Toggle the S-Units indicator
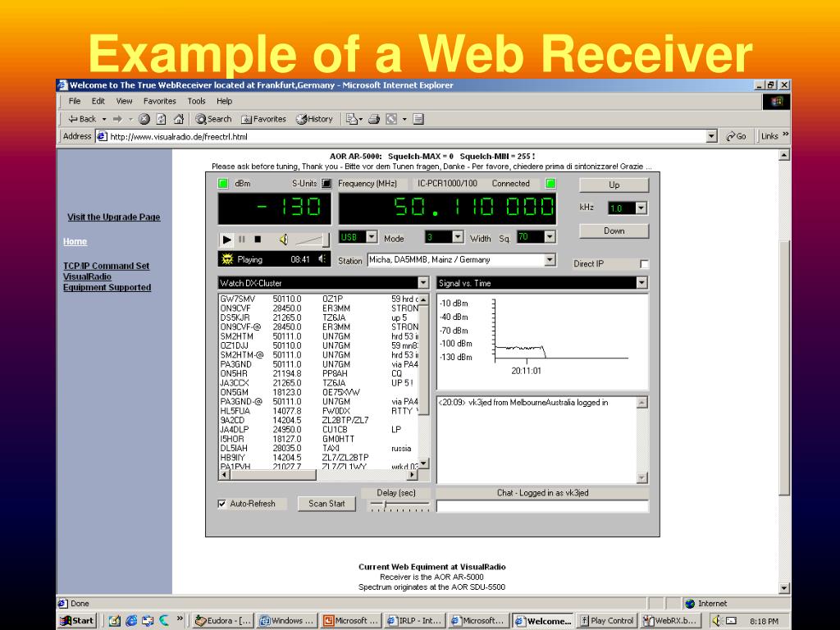Image resolution: width=840 pixels, height=630 pixels. (x=326, y=183)
